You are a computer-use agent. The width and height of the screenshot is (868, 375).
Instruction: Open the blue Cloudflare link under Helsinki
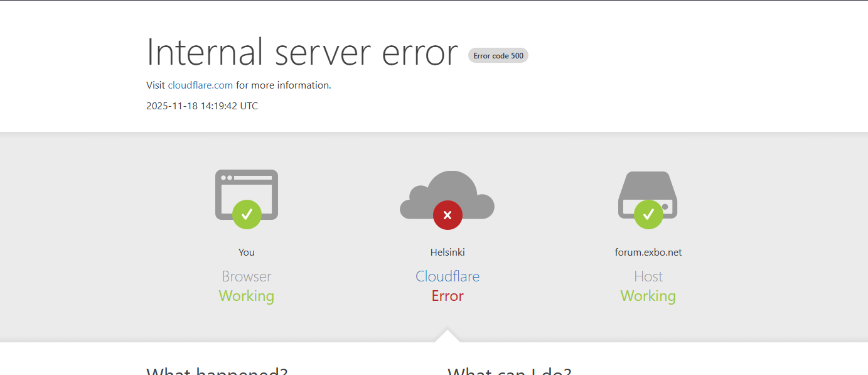pos(447,276)
